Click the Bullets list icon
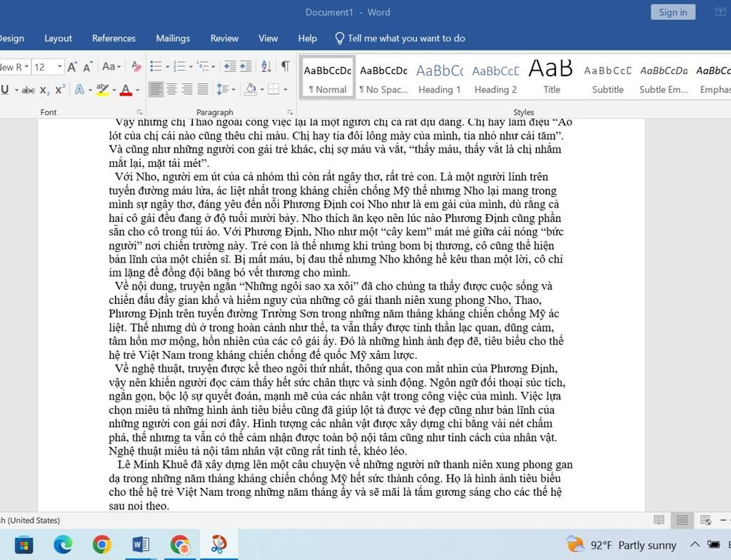The width and height of the screenshot is (731, 560). 156,66
